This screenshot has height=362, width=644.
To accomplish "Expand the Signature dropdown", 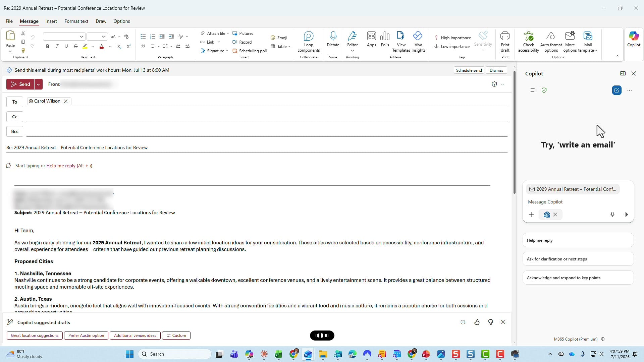I will click(x=227, y=51).
